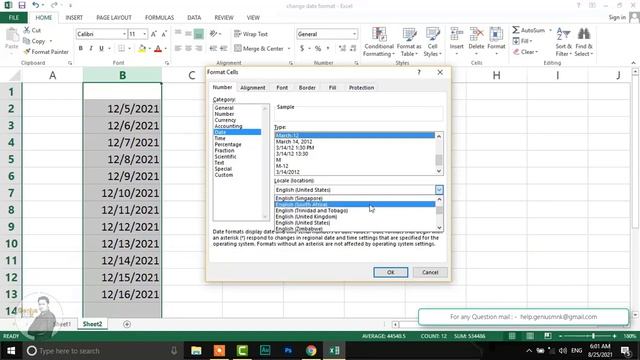Open Sort & Filter menu
Image resolution: width=640 pixels, height=360 pixels.
click(563, 42)
